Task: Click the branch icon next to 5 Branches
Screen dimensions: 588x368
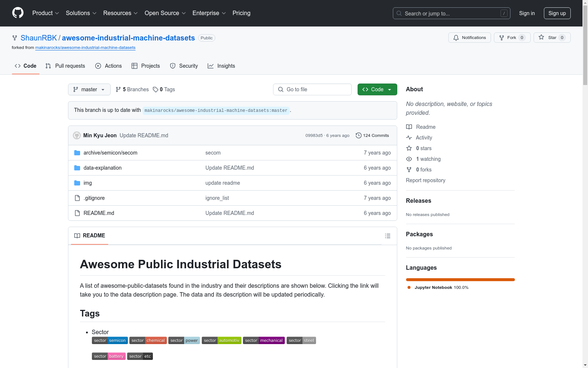Action: pyautogui.click(x=118, y=89)
